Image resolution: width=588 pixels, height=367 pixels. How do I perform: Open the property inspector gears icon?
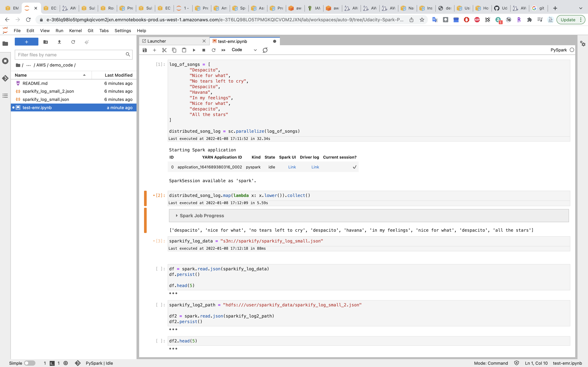coord(583,44)
